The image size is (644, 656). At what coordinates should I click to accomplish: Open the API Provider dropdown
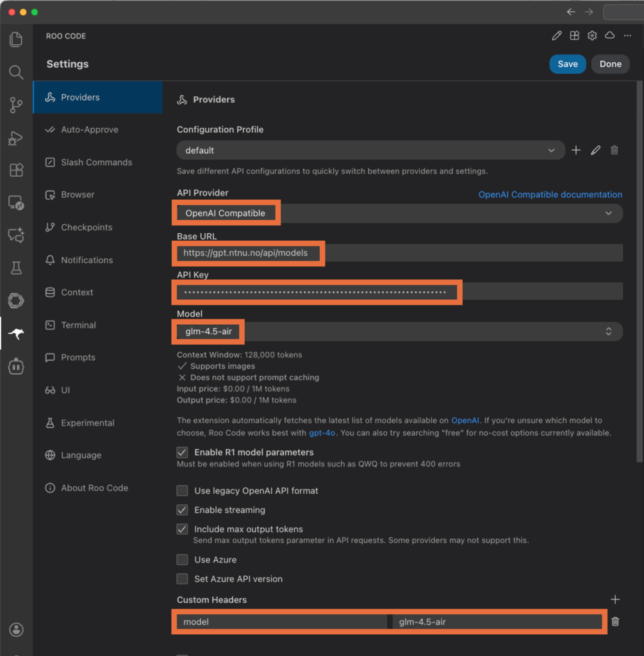(x=399, y=213)
